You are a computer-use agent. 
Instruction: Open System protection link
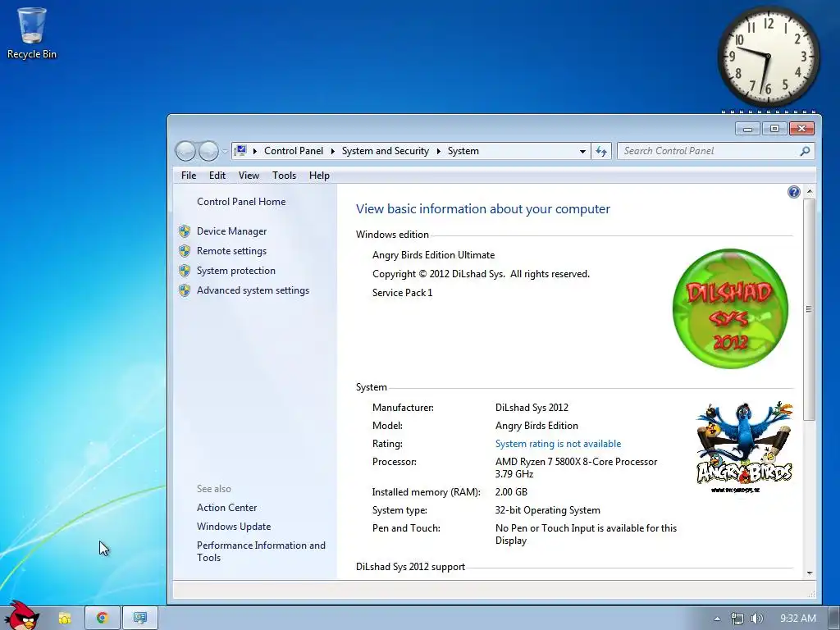tap(235, 271)
